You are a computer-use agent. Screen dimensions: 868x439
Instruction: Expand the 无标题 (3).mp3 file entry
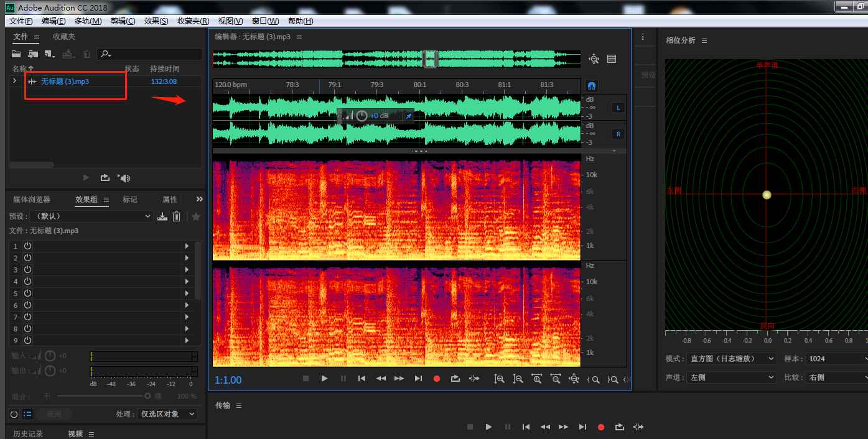pos(15,81)
